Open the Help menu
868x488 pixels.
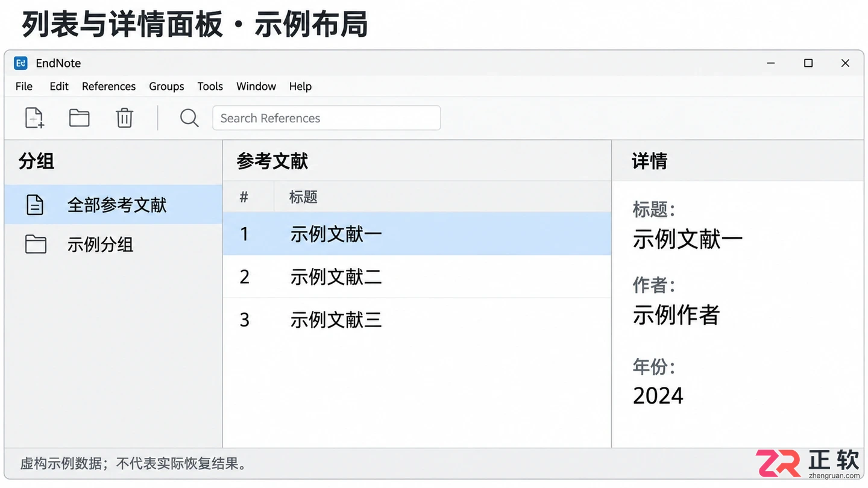[x=300, y=86]
